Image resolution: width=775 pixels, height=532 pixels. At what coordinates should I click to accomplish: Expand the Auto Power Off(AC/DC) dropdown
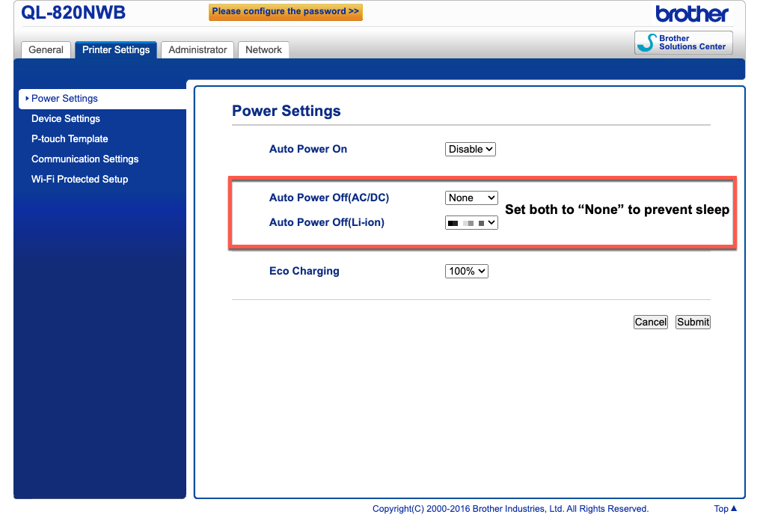pyautogui.click(x=471, y=198)
